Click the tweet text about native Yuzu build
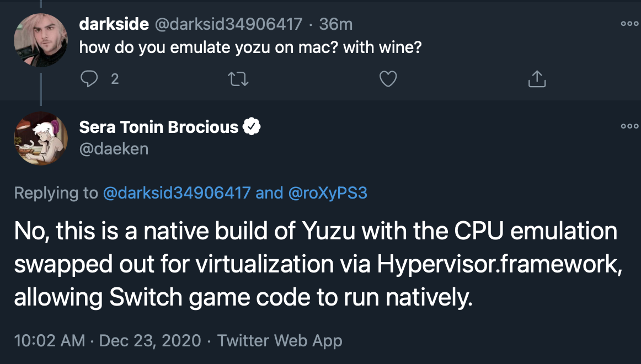This screenshot has width=641, height=364. pos(318,264)
